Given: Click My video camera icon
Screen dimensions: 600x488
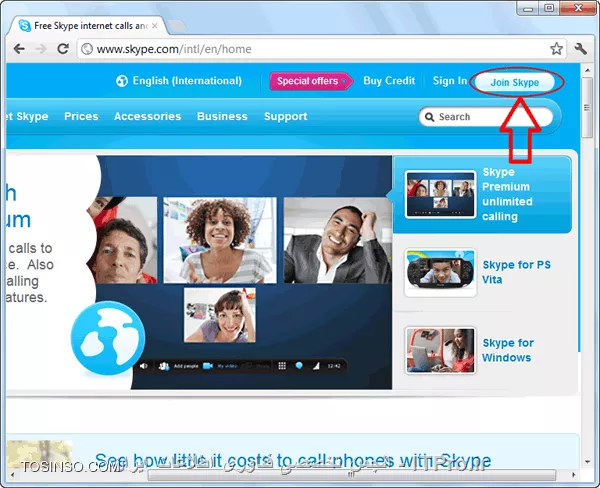Looking at the screenshot, I should (x=207, y=366).
